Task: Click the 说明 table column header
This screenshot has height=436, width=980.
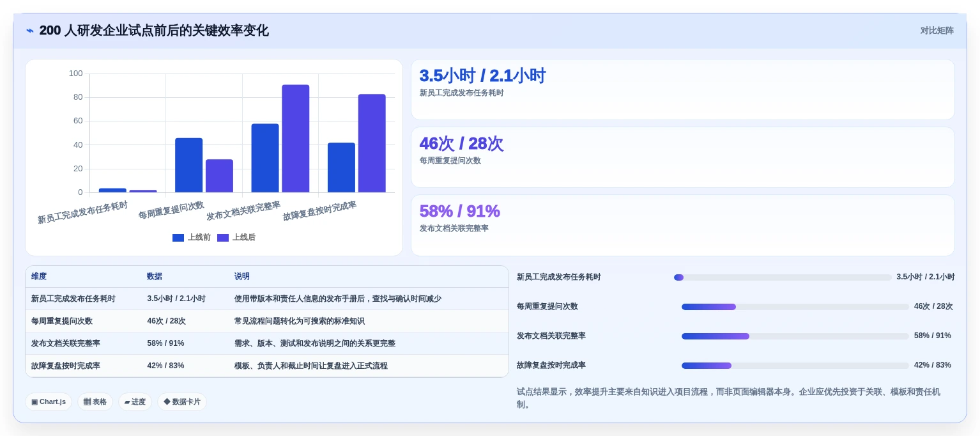Action: coord(241,276)
